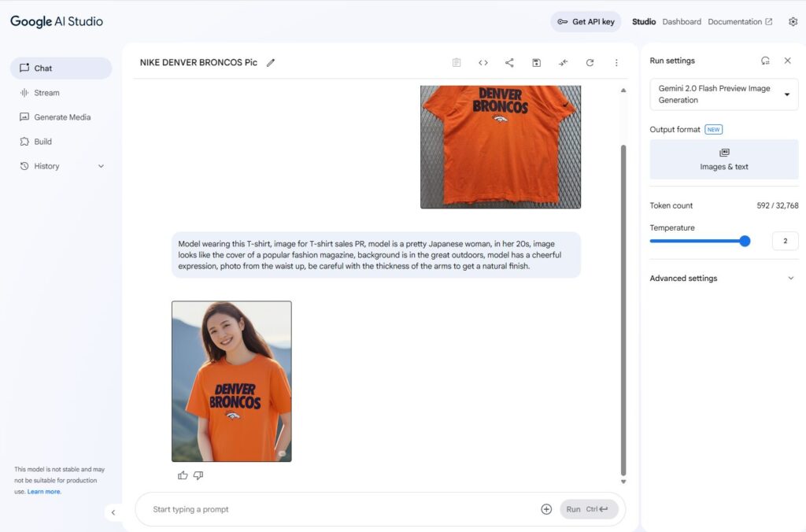Click the compare mode arrows icon
806x532 pixels.
point(564,63)
